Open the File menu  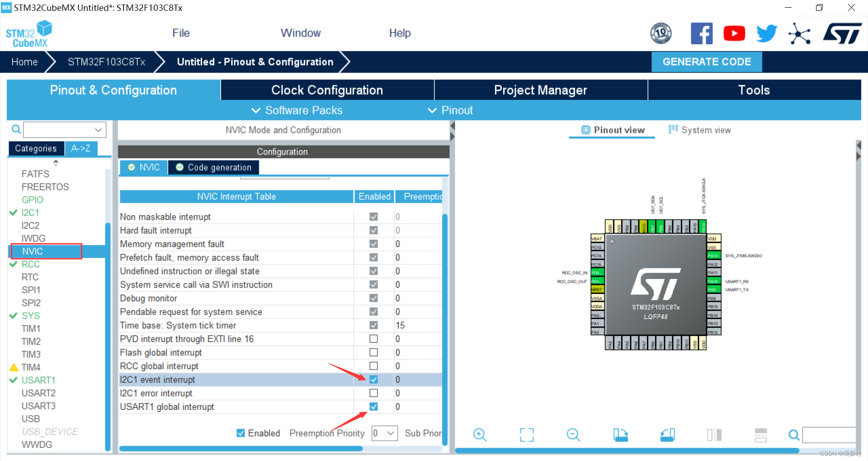[181, 33]
